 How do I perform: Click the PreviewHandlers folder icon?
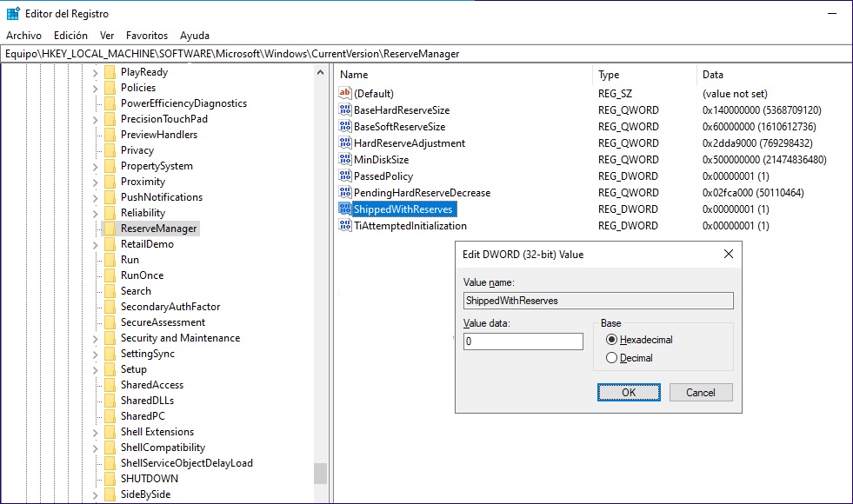(110, 135)
